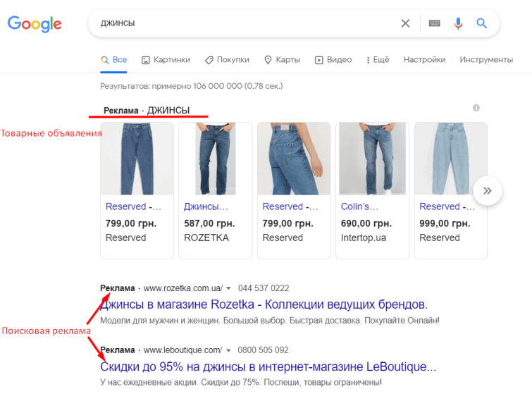Click the search field containing джинсы
The height and width of the screenshot is (401, 532).
click(x=247, y=23)
